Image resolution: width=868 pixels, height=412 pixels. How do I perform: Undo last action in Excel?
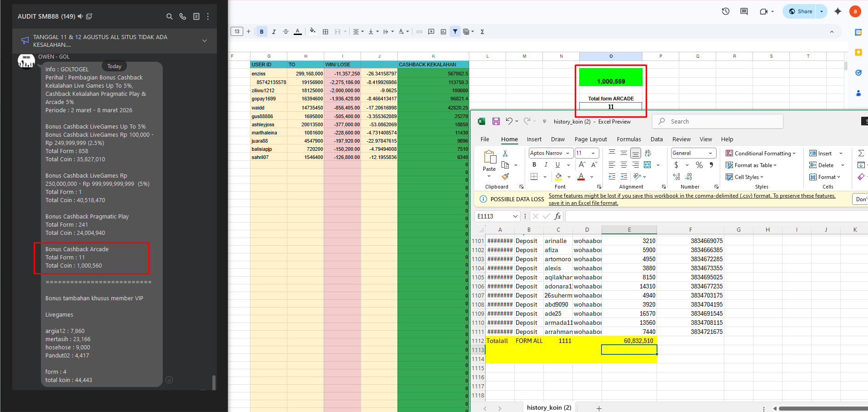tap(509, 121)
